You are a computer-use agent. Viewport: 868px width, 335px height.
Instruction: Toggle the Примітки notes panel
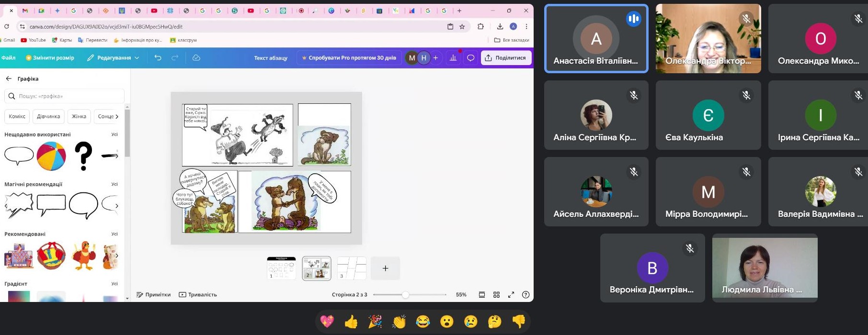154,295
